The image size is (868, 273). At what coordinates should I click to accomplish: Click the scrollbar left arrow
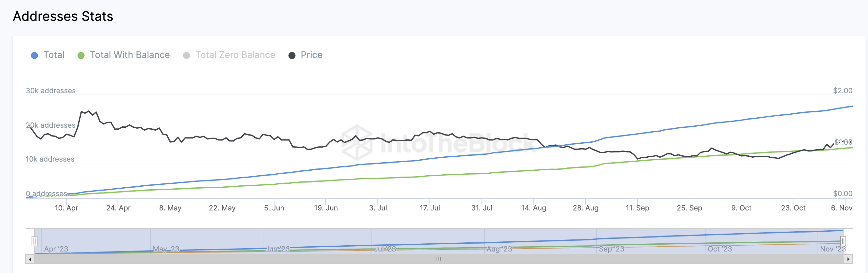point(30,259)
